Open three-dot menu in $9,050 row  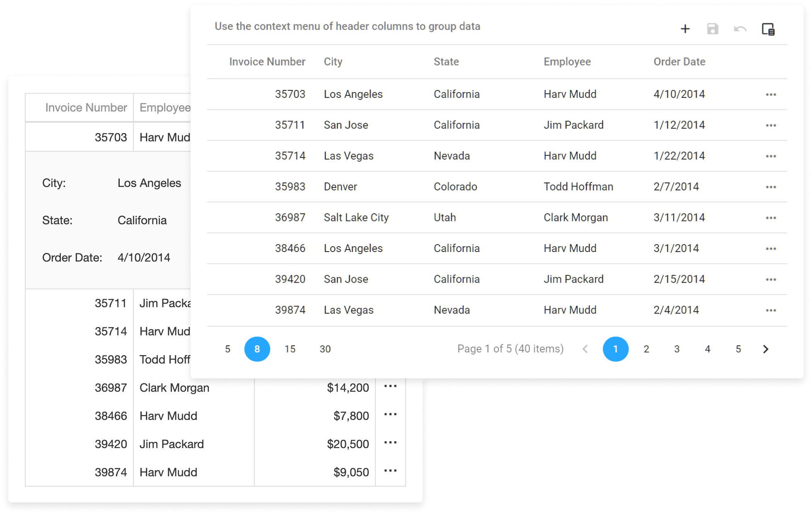(390, 471)
